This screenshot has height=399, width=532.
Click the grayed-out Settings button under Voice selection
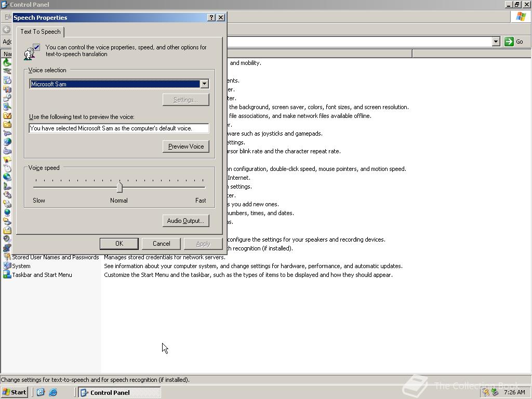186,99
